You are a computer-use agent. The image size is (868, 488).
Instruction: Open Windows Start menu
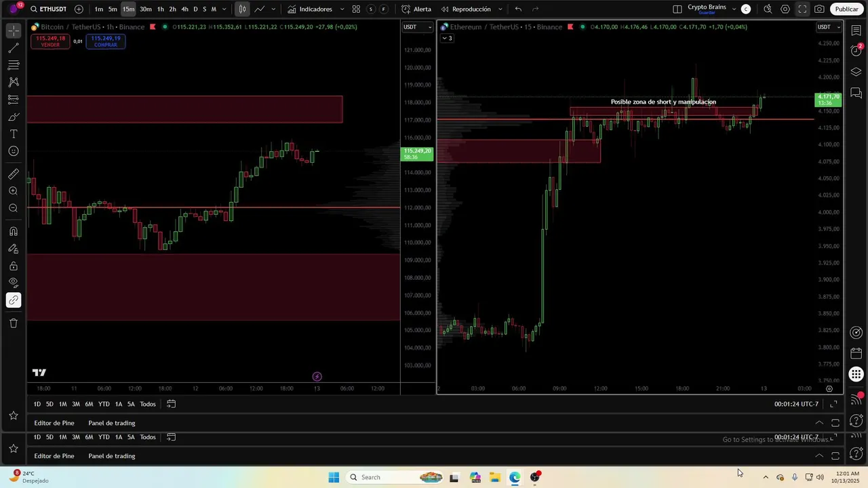[x=334, y=477]
